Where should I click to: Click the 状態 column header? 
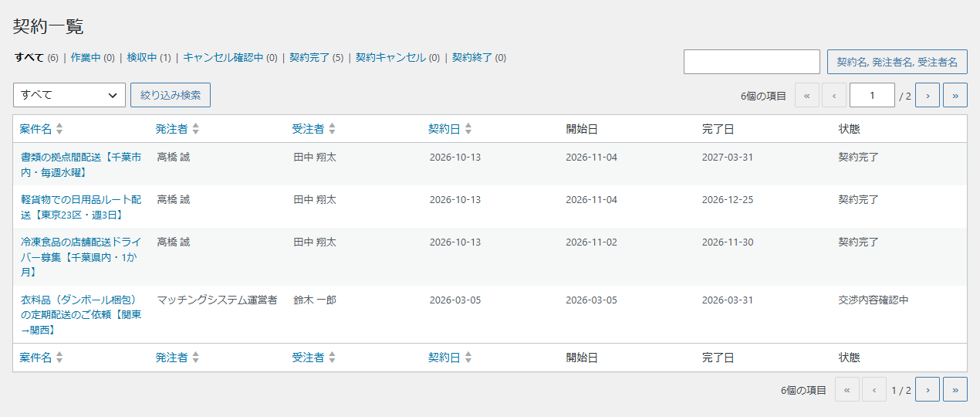pyautogui.click(x=849, y=128)
